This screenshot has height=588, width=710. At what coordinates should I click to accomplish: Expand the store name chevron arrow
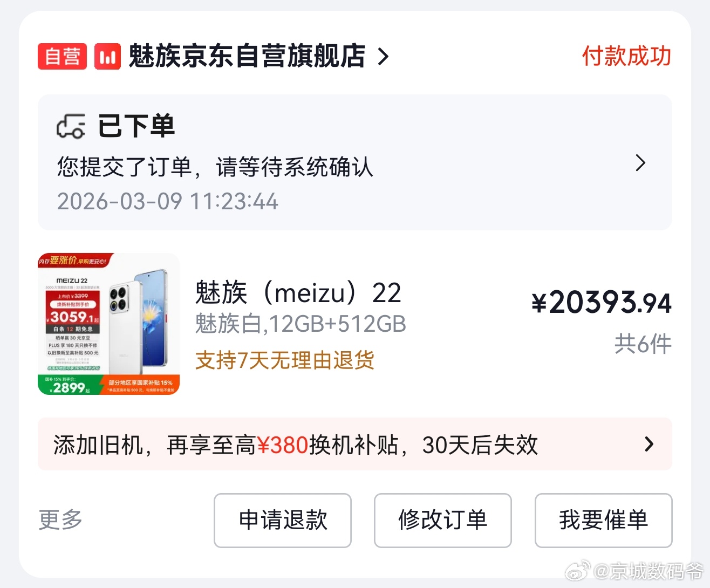384,57
